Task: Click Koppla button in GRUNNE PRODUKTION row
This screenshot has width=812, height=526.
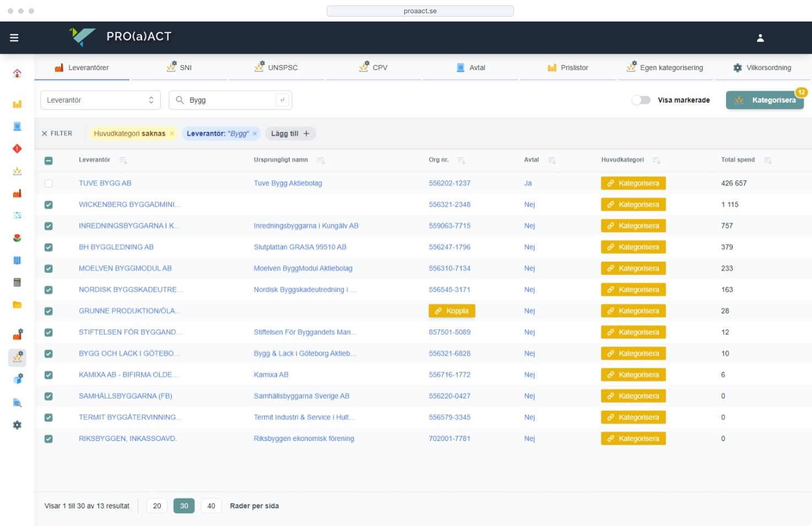Action: click(x=452, y=311)
